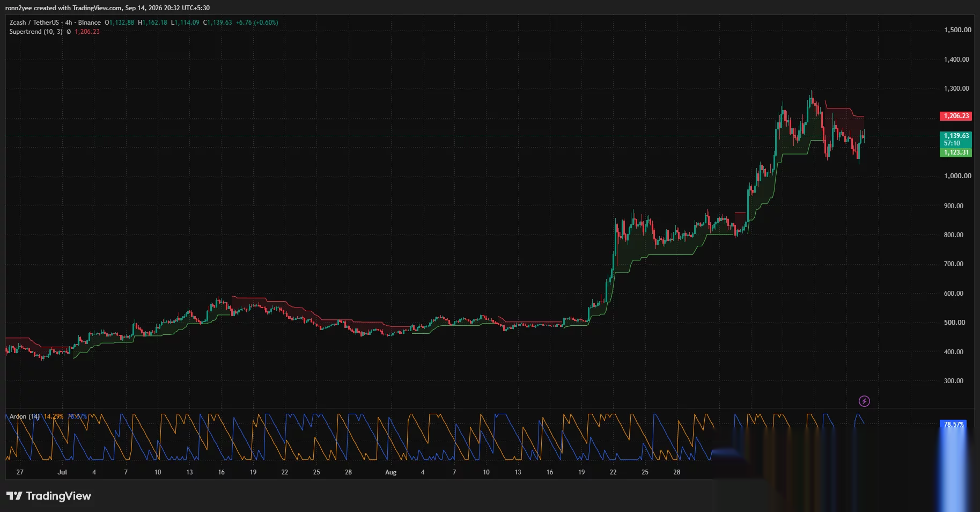
Task: Click the blue 78.57% tag on Aroon axis
Action: pyautogui.click(x=953, y=425)
